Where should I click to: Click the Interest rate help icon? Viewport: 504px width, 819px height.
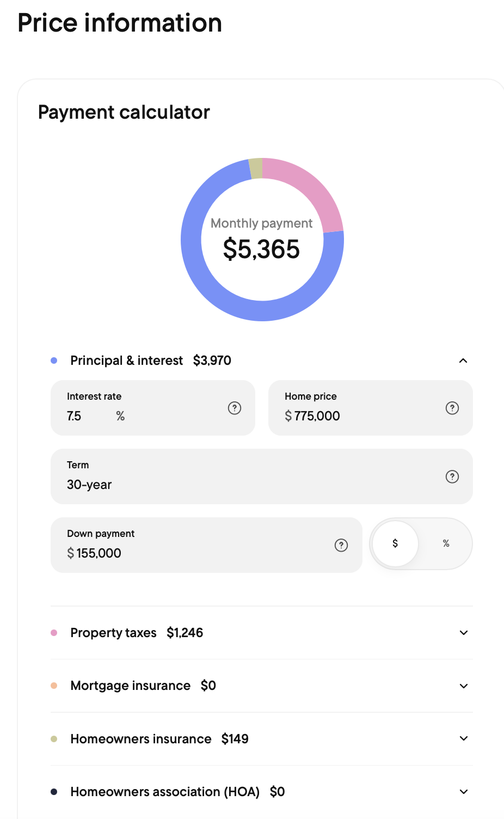point(235,408)
